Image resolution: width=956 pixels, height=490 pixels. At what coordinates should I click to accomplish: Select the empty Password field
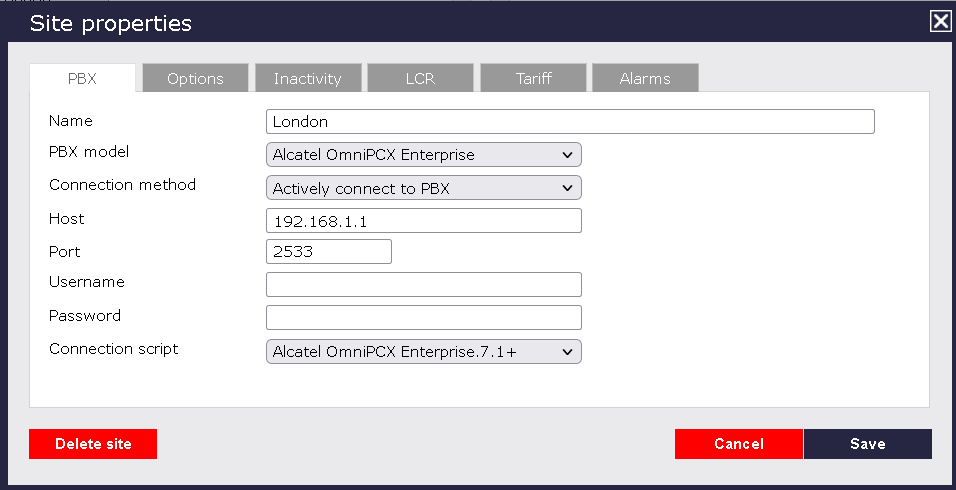click(423, 318)
